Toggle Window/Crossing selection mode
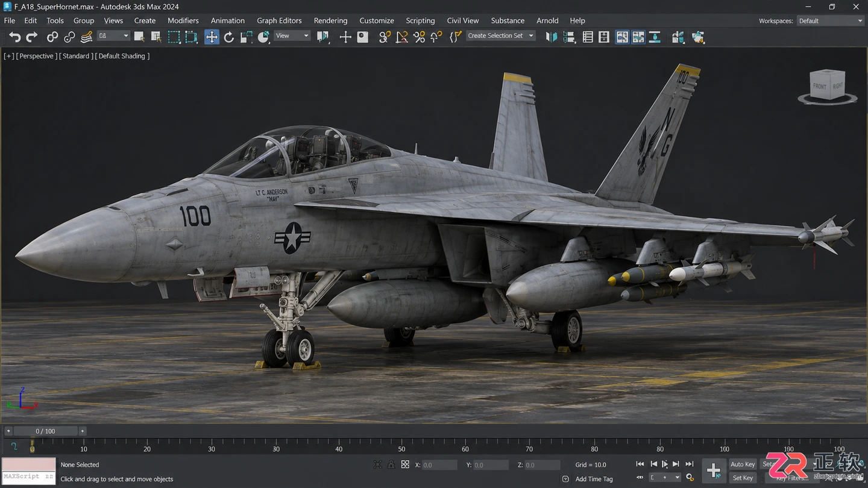 point(191,37)
